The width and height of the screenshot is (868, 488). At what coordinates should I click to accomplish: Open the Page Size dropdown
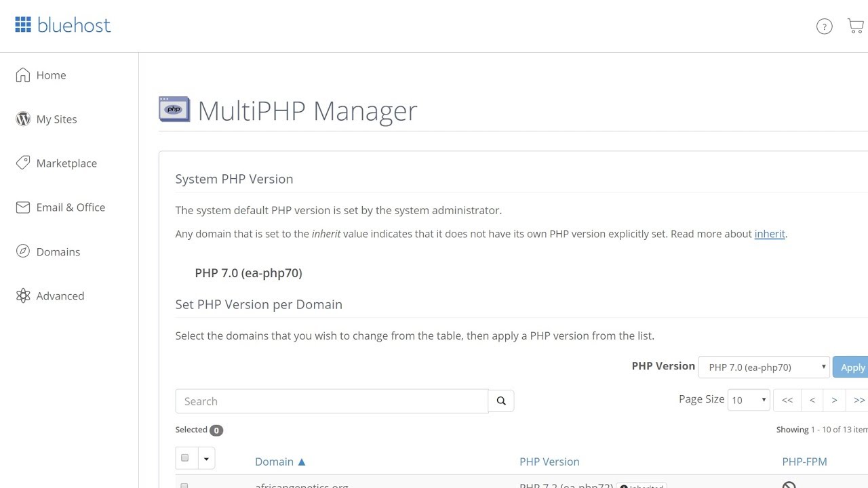pos(749,400)
